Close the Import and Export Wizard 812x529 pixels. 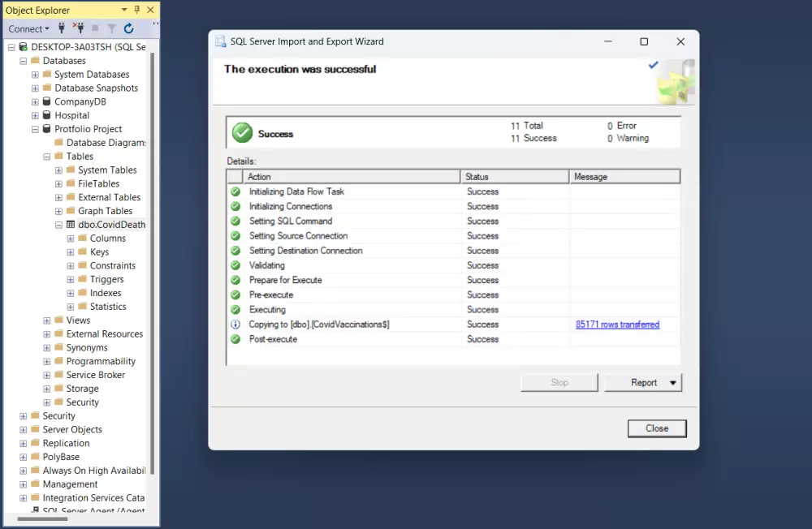tap(657, 428)
